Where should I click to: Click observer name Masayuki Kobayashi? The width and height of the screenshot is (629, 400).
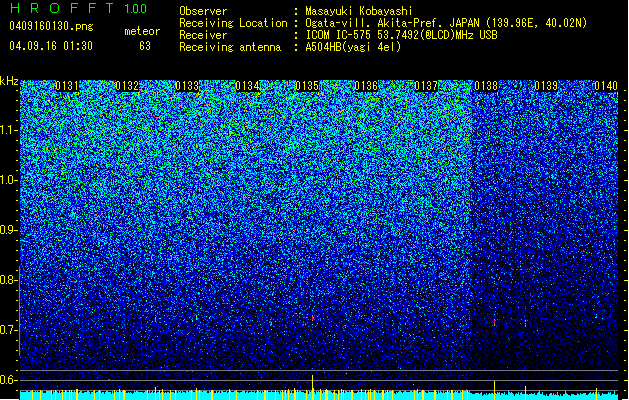(x=359, y=11)
